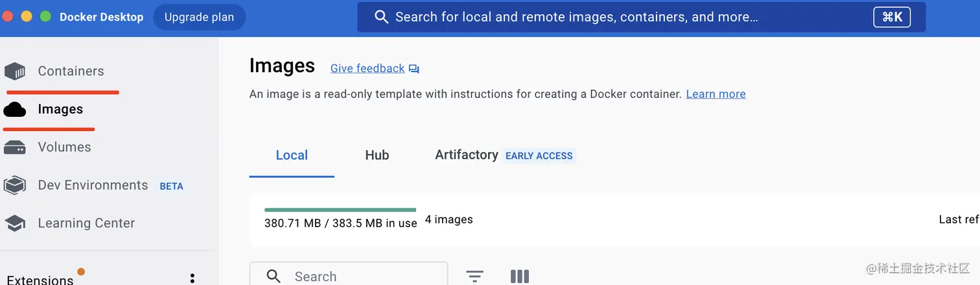Open the Volumes drive icon
This screenshot has width=980, height=285.
[x=14, y=147]
